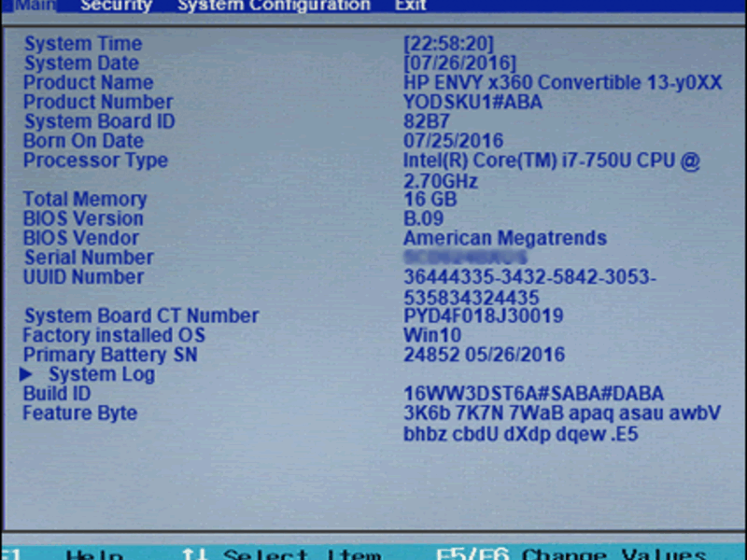747x560 pixels.
Task: Select the 24852 05/26/2016 battery value
Action: 484,356
